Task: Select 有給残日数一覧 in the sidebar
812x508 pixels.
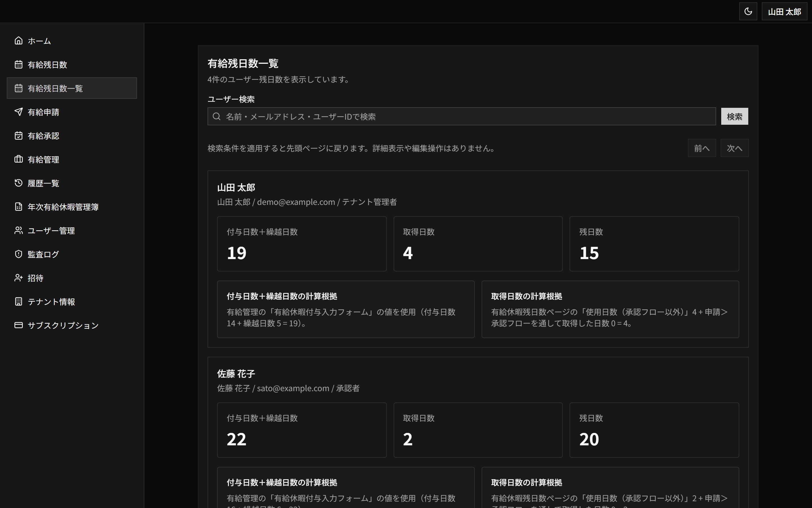Action: click(72, 88)
